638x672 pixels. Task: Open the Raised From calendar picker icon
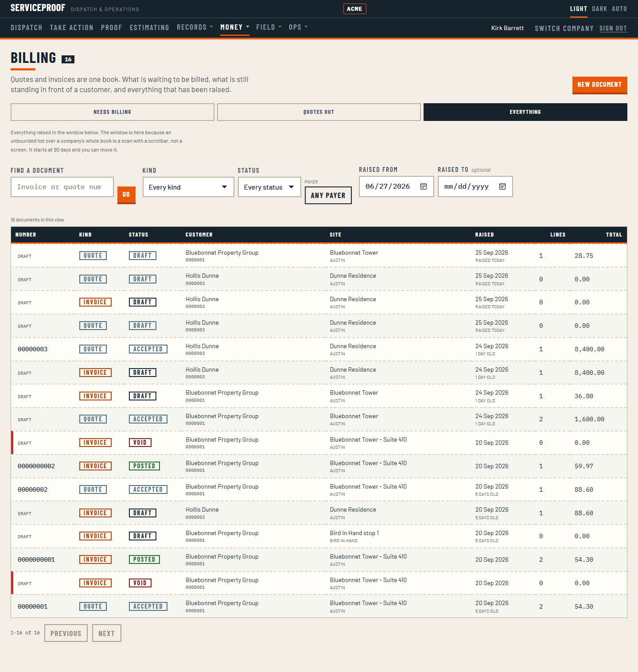point(424,186)
